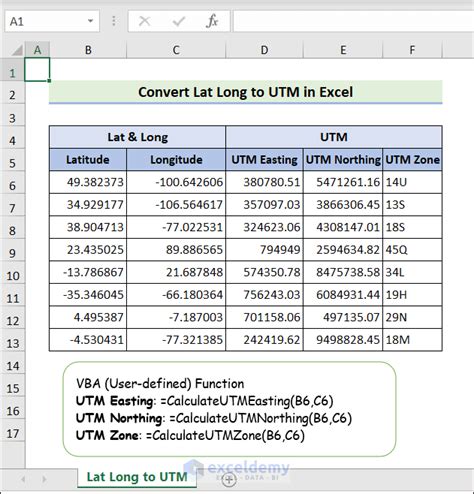Click zone cell 34L

[x=412, y=272]
